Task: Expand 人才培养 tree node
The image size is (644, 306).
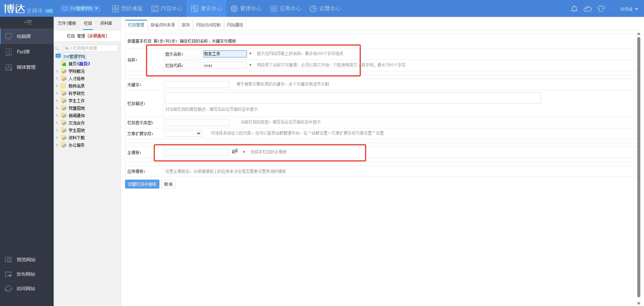Action: click(57, 79)
